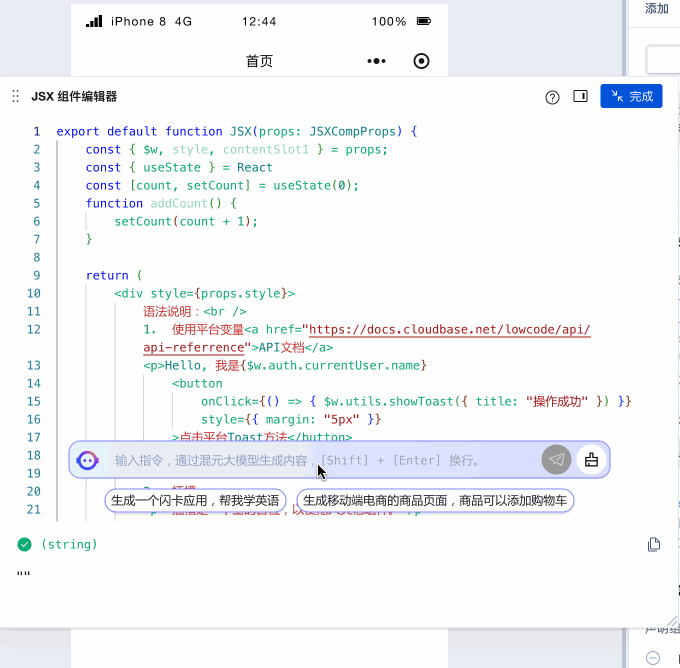The height and width of the screenshot is (668, 680).
Task: Click the minus circle icon in the right panel
Action: point(653,658)
